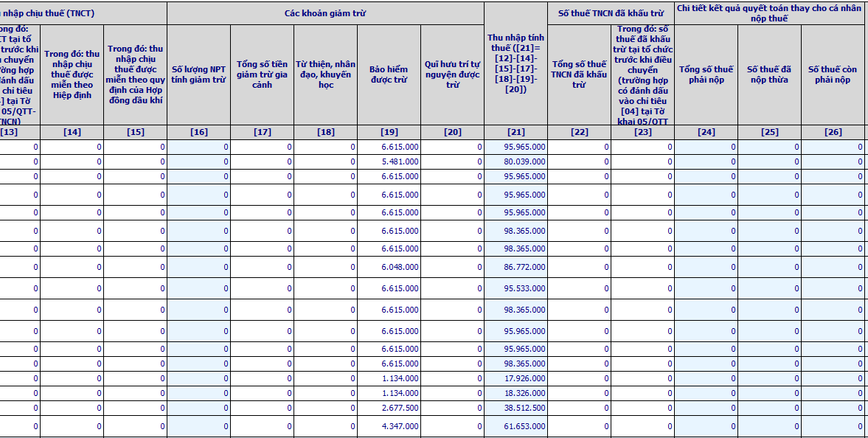Select the cell containing 38.512.500
This screenshot has height=438, width=868.
(516, 408)
